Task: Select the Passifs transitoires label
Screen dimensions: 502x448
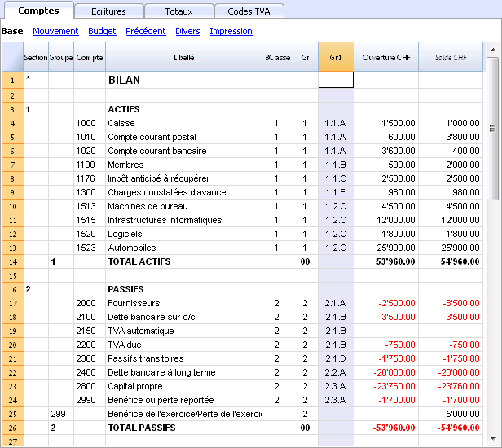Action: (145, 358)
